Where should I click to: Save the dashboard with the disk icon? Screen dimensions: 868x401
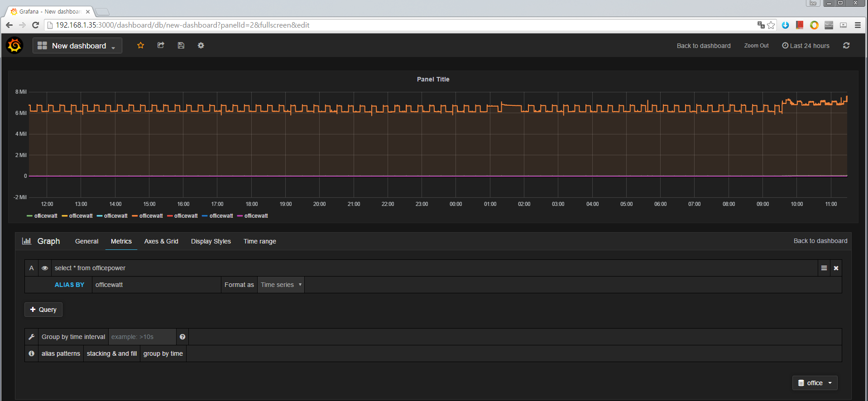[x=181, y=45]
